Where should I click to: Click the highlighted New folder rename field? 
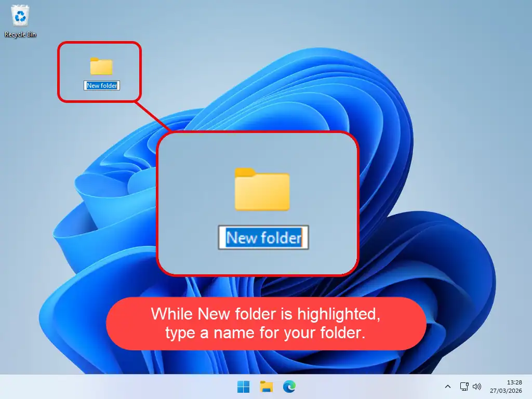click(101, 85)
